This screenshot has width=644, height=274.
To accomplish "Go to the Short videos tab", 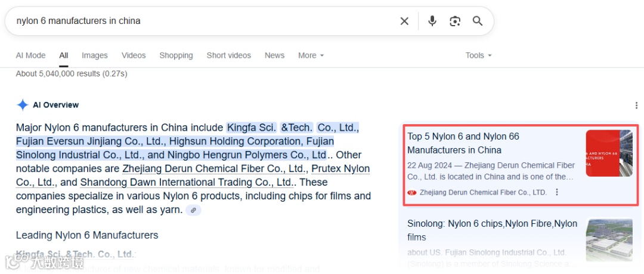I will 229,56.
